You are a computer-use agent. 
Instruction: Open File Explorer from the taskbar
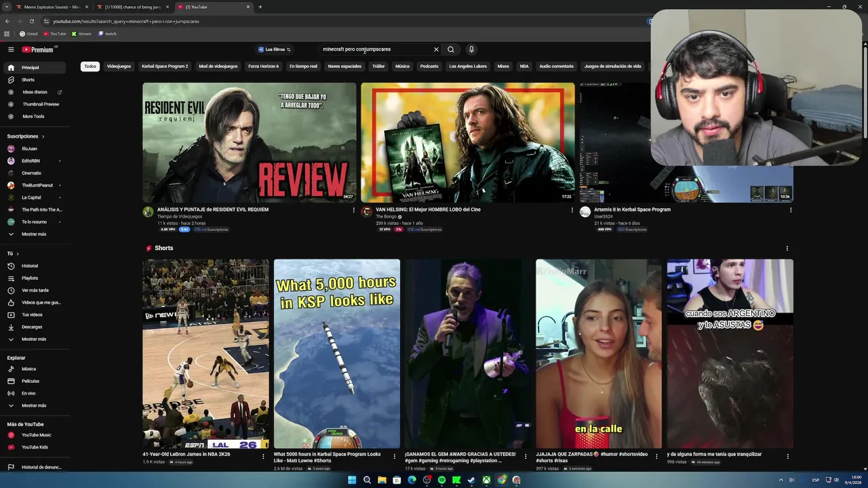(x=382, y=480)
